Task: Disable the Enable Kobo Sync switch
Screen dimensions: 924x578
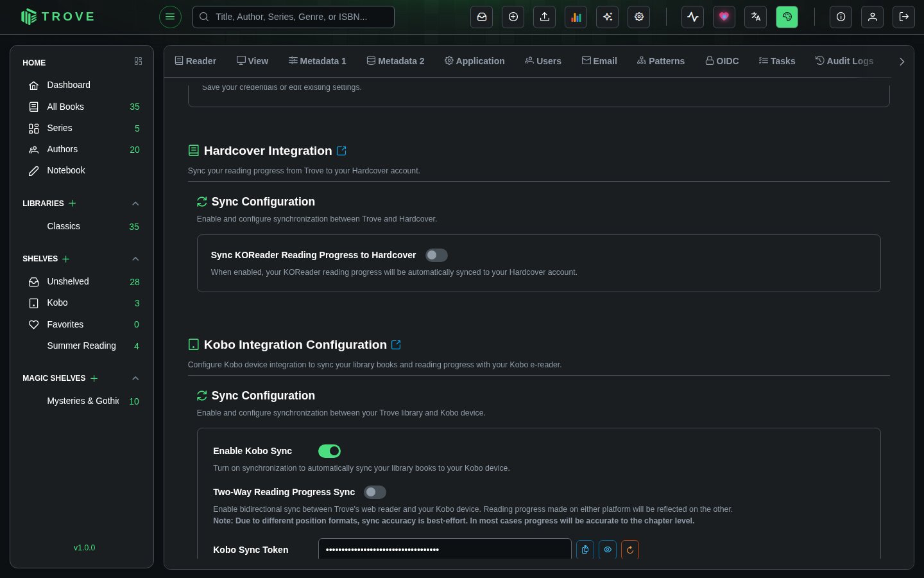Action: [x=329, y=451]
